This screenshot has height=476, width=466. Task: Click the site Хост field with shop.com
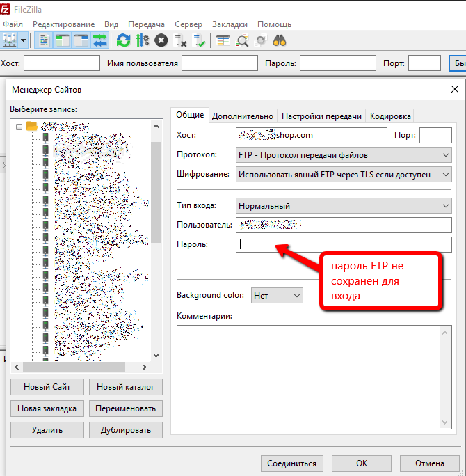312,135
